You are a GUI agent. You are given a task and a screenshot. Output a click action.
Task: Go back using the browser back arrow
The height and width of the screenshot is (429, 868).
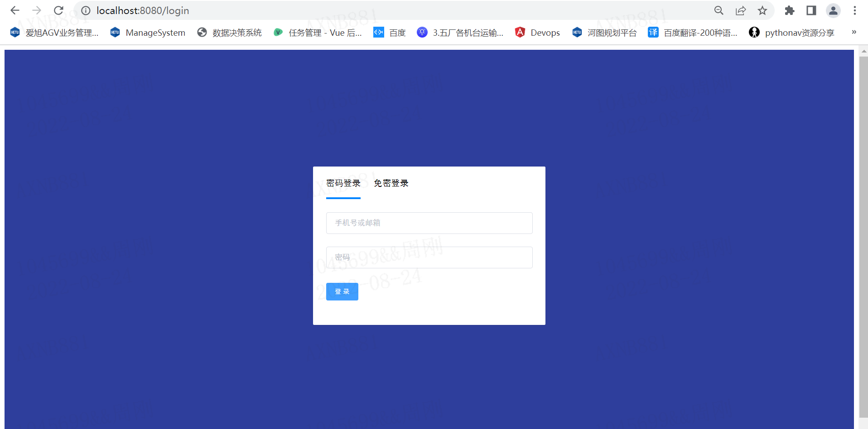[x=15, y=10]
